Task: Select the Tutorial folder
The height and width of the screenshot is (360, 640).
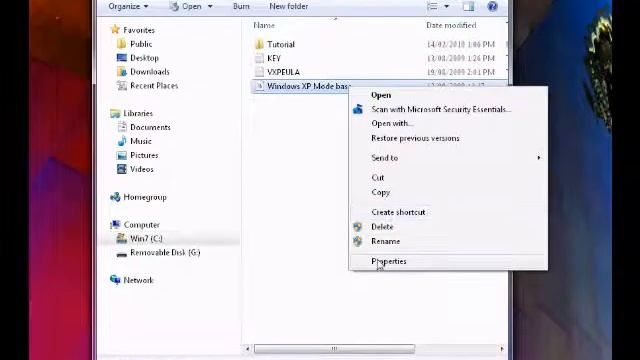Action: (x=281, y=44)
